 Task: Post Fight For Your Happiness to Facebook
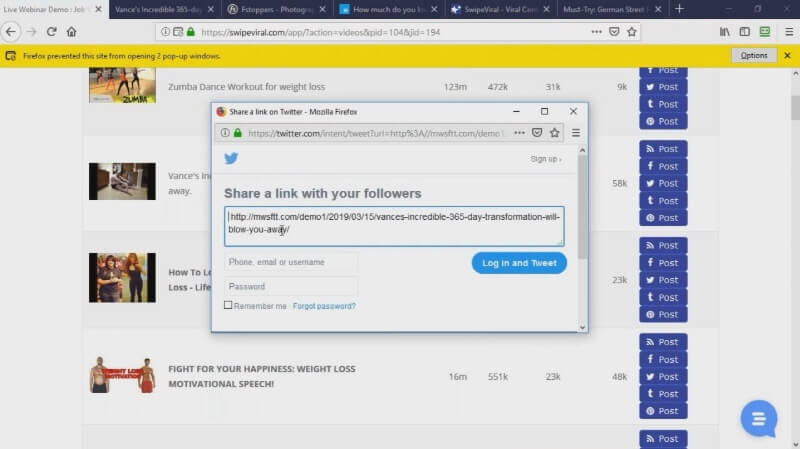(x=663, y=359)
